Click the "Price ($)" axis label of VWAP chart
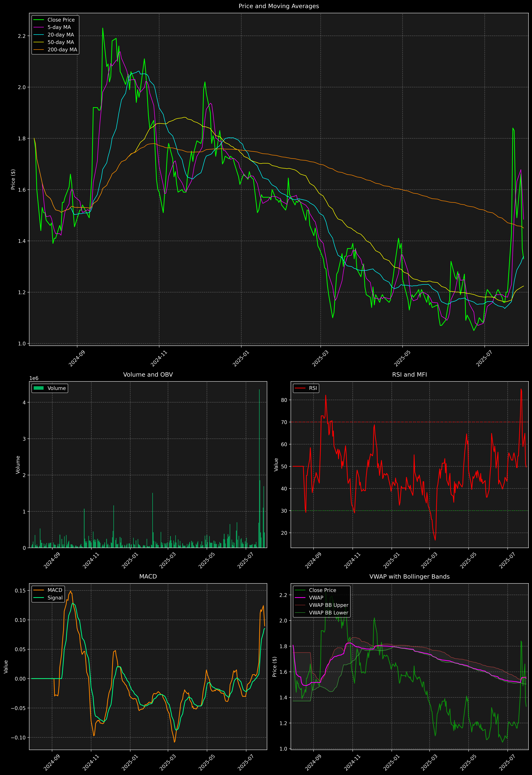Image resolution: width=532 pixels, height=775 pixels. tap(275, 667)
